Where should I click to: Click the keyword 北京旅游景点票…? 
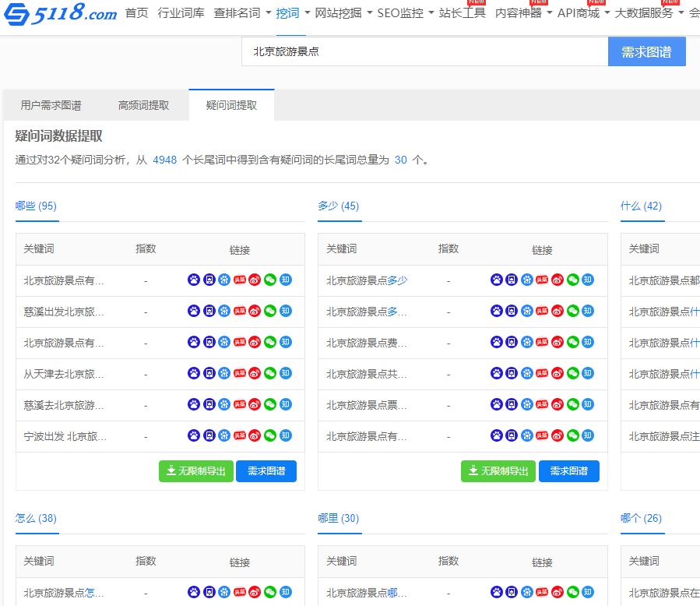click(x=367, y=405)
